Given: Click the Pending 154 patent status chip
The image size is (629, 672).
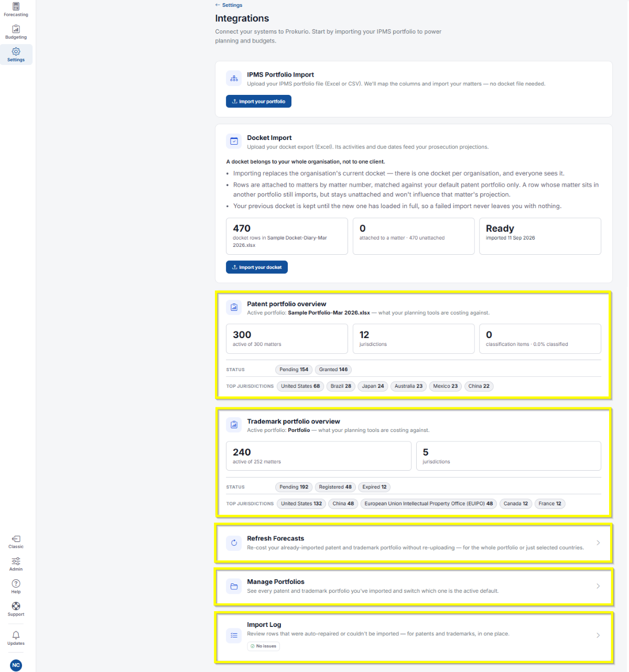Looking at the screenshot, I should point(294,370).
